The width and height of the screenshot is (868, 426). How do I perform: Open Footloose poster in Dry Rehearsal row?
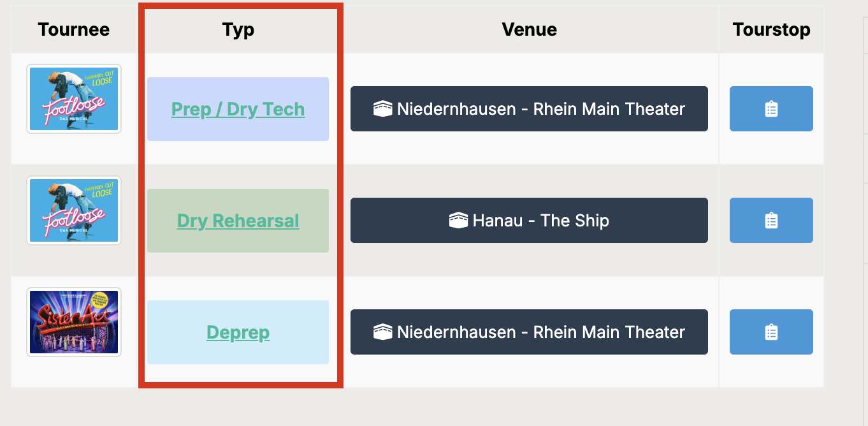pos(74,210)
